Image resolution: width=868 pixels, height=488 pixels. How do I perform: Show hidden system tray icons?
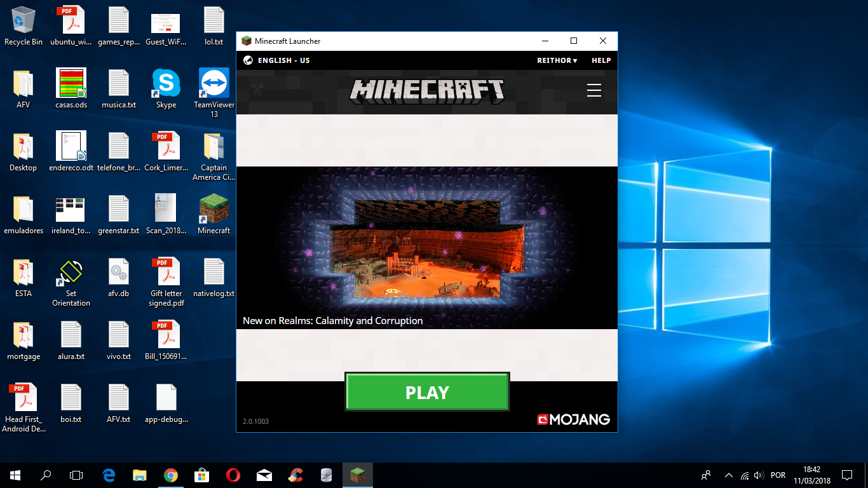[x=728, y=475]
